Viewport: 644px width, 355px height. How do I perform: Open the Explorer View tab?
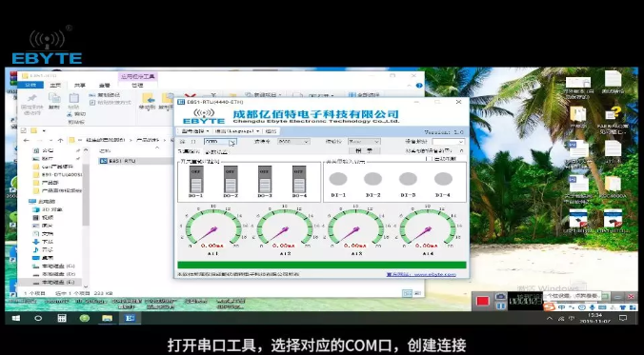(105, 85)
